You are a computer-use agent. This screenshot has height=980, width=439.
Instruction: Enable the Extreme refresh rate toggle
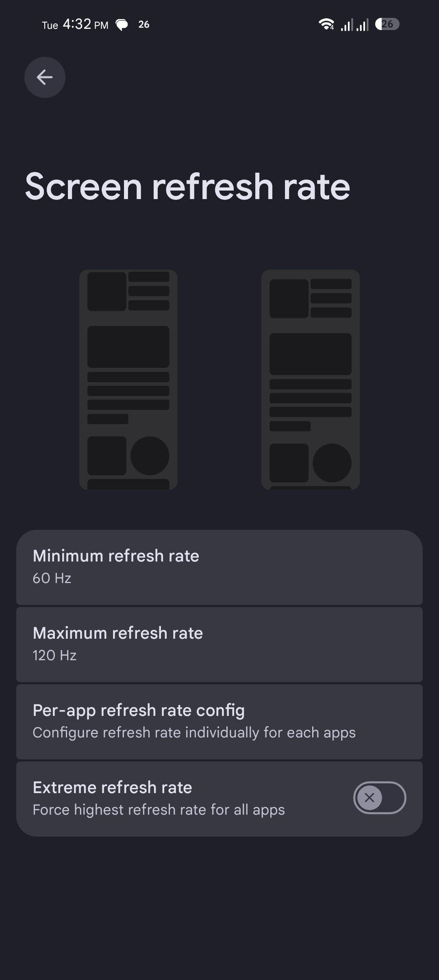380,798
